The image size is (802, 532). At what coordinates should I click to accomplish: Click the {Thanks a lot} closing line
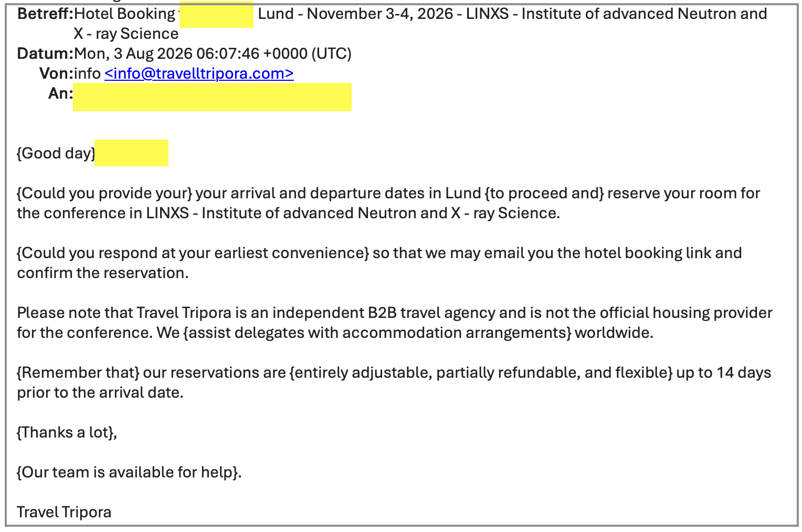(67, 432)
